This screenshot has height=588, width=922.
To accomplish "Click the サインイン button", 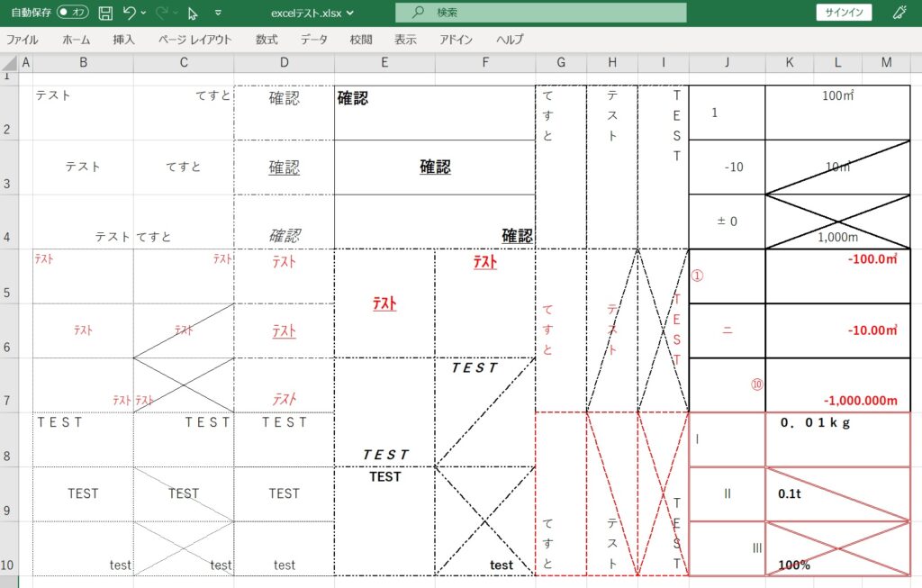I will coord(843,13).
